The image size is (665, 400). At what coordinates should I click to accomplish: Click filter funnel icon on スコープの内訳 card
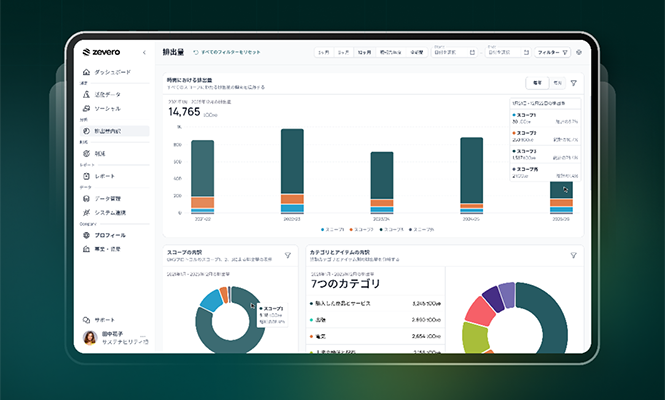288,255
